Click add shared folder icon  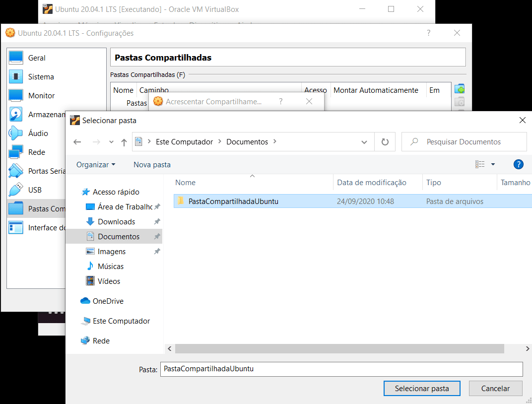tap(460, 89)
